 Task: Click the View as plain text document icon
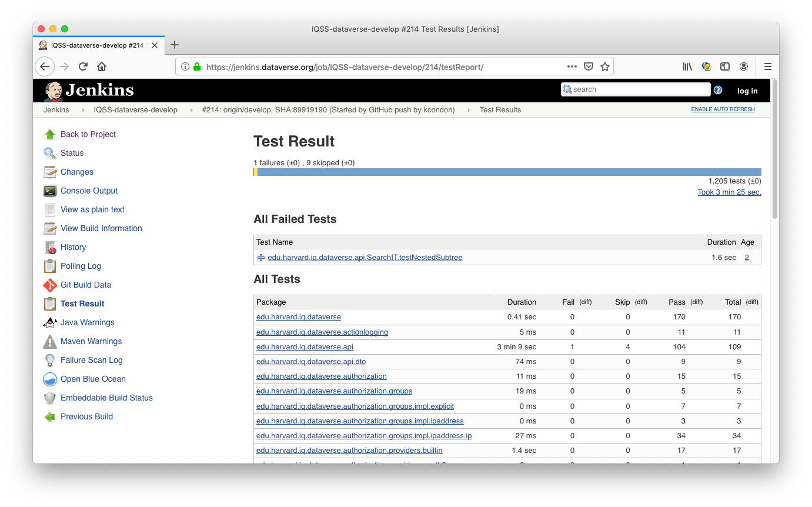coord(50,209)
